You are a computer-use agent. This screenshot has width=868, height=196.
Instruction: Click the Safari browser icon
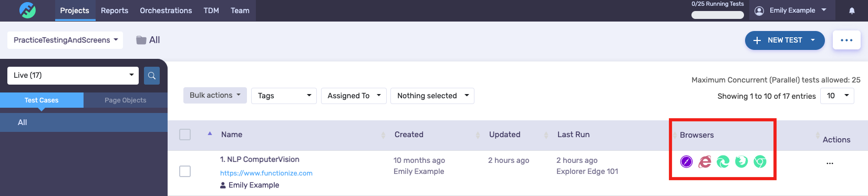[686, 162]
